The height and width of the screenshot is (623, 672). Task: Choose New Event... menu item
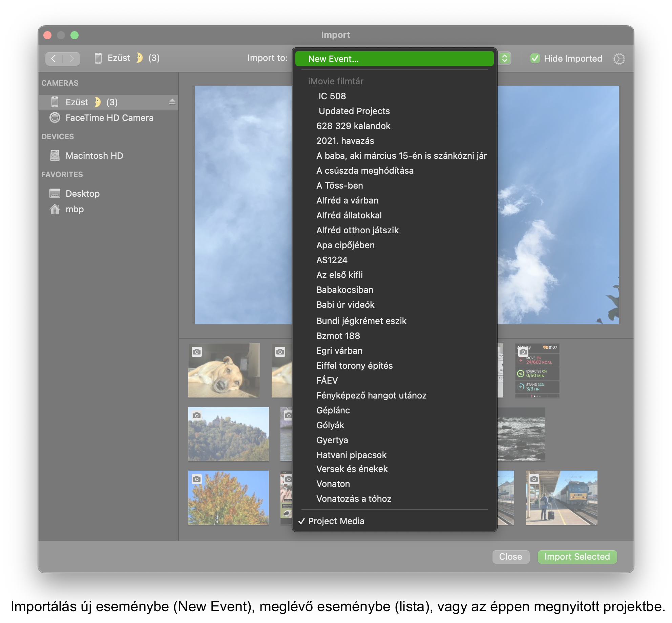point(395,59)
